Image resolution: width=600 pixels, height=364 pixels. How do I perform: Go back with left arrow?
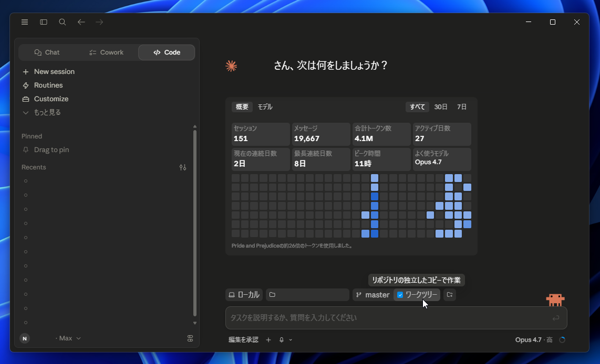pos(81,22)
